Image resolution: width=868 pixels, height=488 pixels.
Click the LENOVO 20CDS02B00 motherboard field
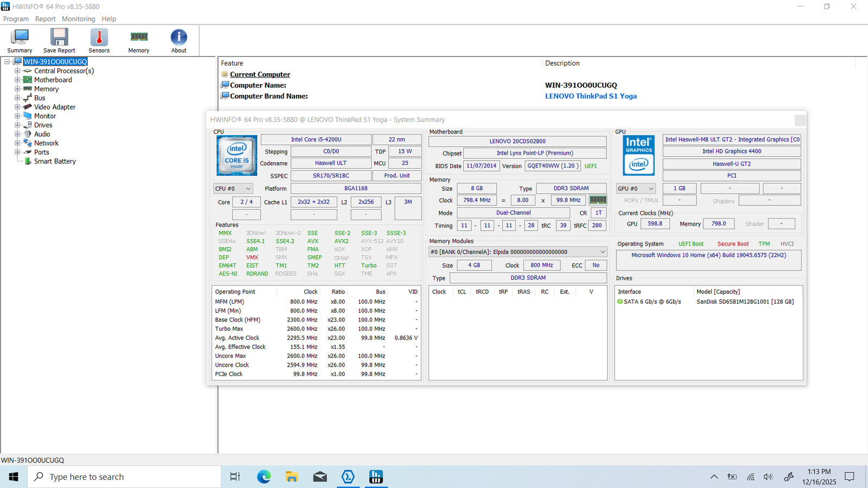pyautogui.click(x=518, y=141)
